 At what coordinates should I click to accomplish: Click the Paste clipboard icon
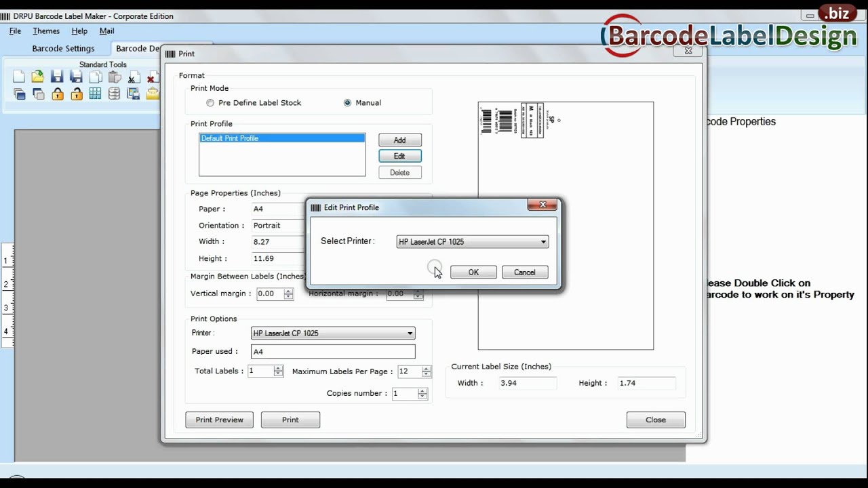click(x=115, y=77)
